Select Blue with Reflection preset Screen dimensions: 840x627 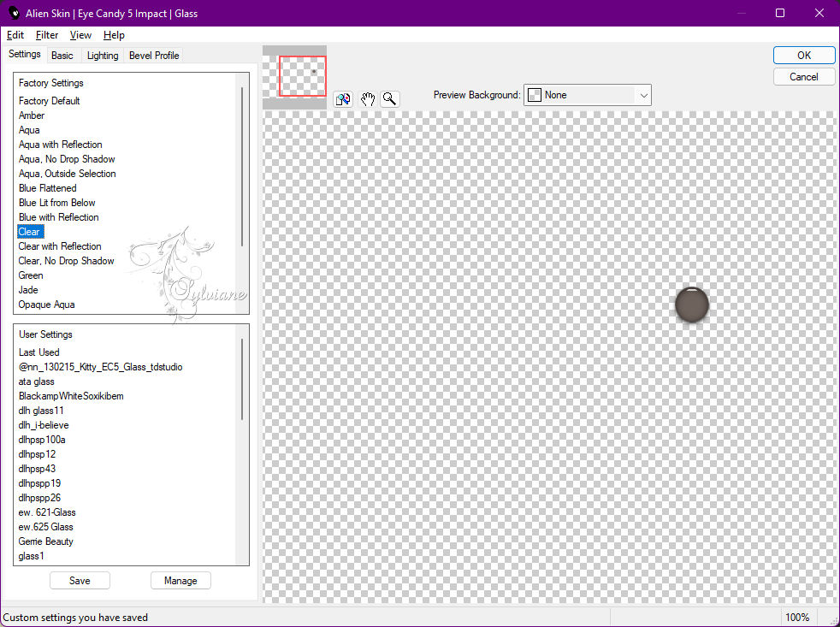tap(58, 217)
